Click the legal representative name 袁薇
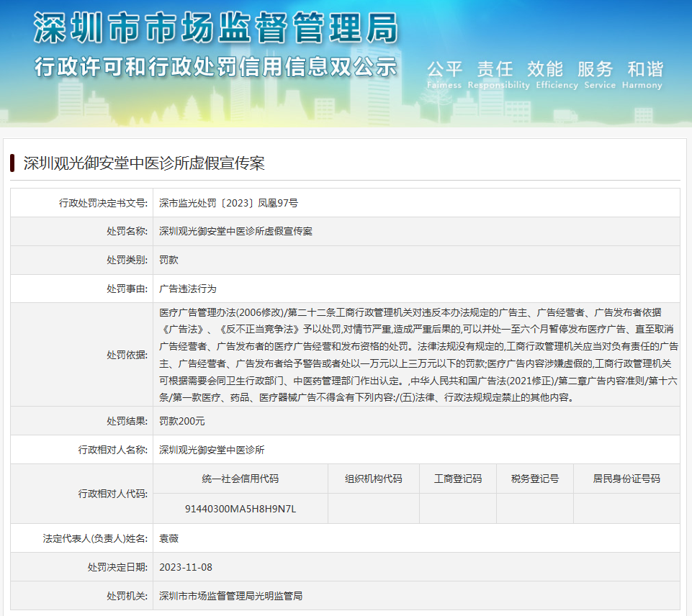This screenshot has height=616, width=692. pos(168,538)
